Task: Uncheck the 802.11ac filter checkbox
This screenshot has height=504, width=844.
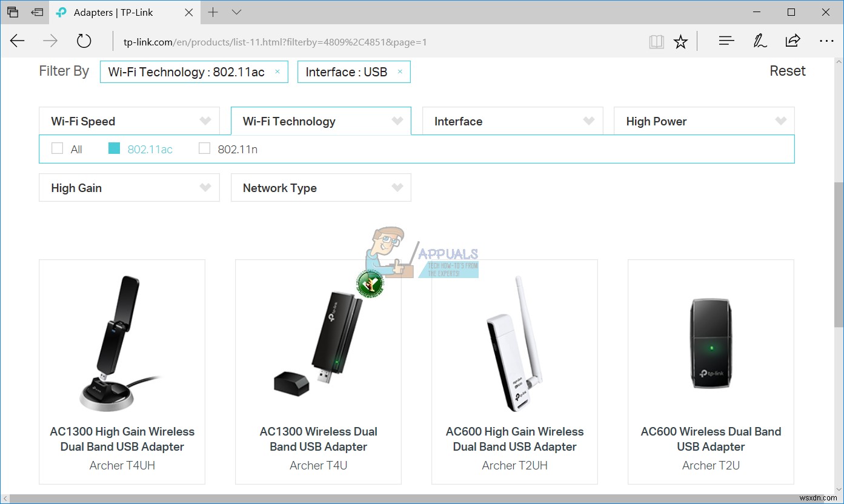Action: 114,148
